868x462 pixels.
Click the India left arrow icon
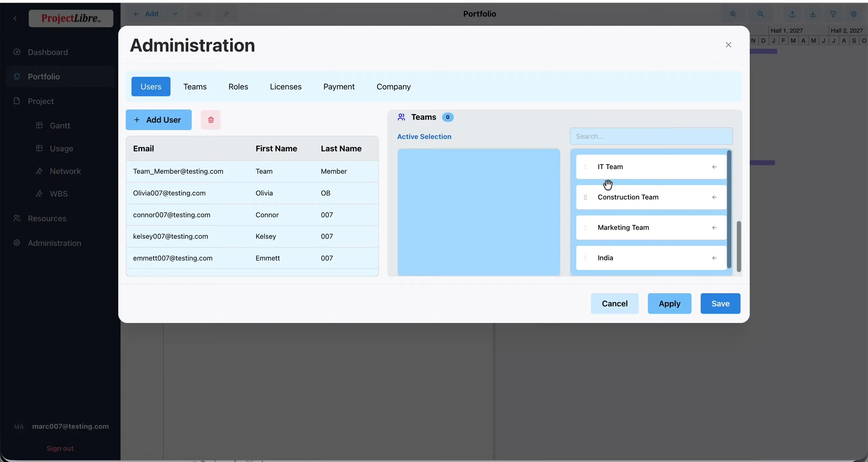pos(714,258)
